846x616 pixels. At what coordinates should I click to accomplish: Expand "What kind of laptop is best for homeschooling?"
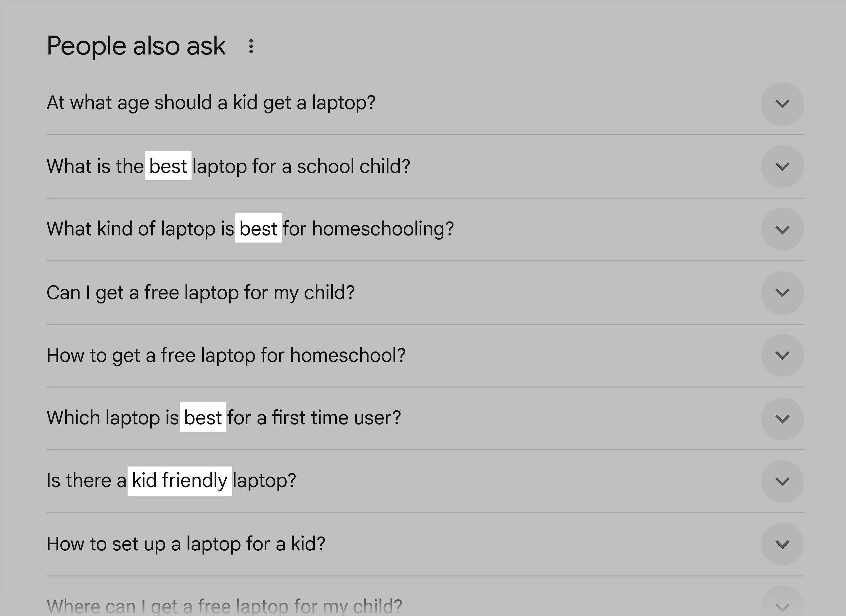pos(782,229)
